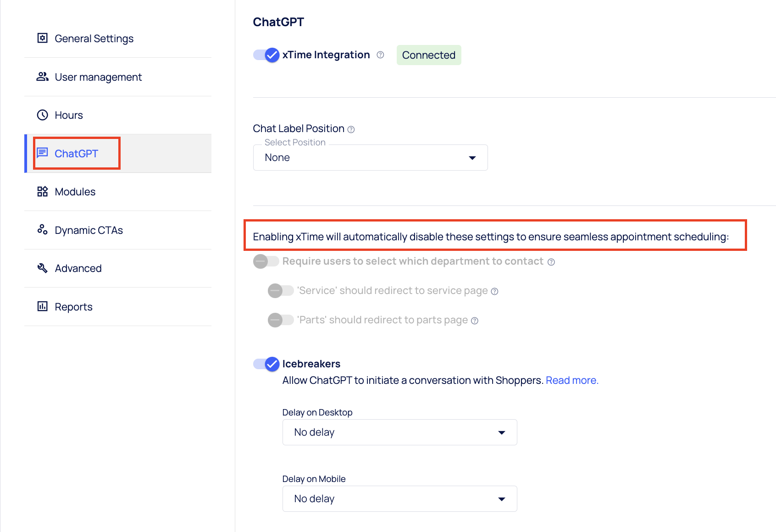Click help icon beside Chat Label Position

(x=351, y=130)
